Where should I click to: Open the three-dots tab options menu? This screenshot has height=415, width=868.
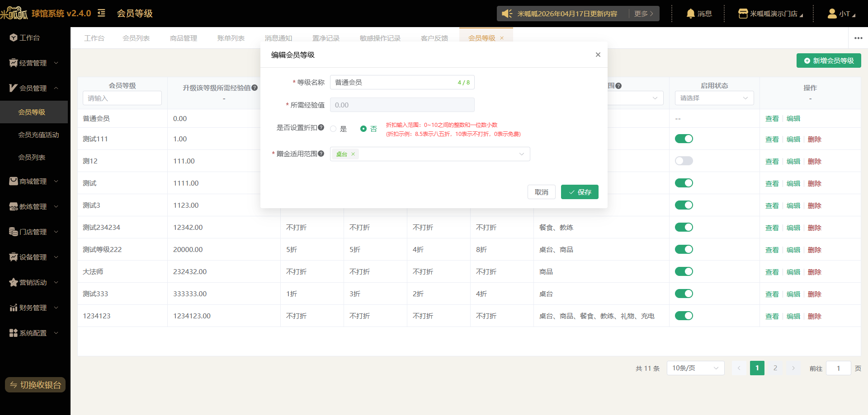[x=859, y=38]
